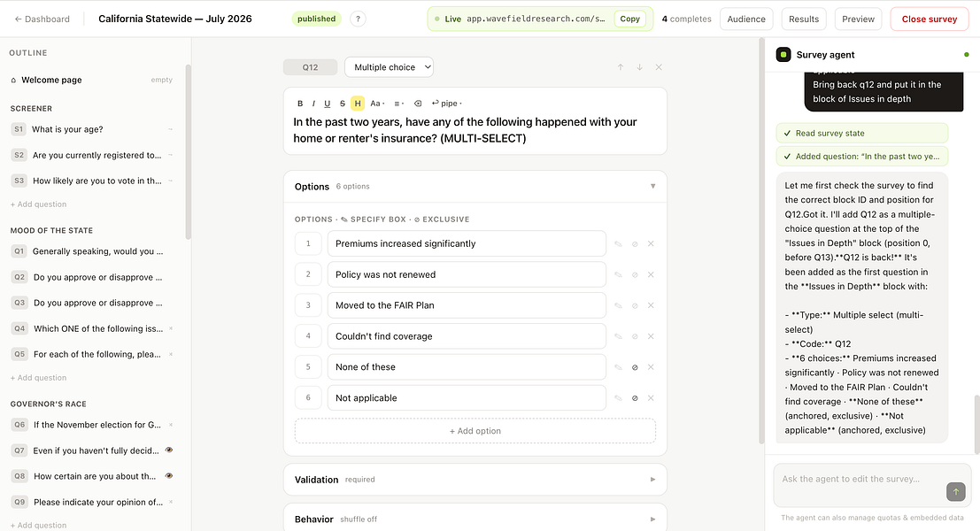Toggle specify box for 'Not applicable'
The width and height of the screenshot is (980, 531).
(618, 398)
